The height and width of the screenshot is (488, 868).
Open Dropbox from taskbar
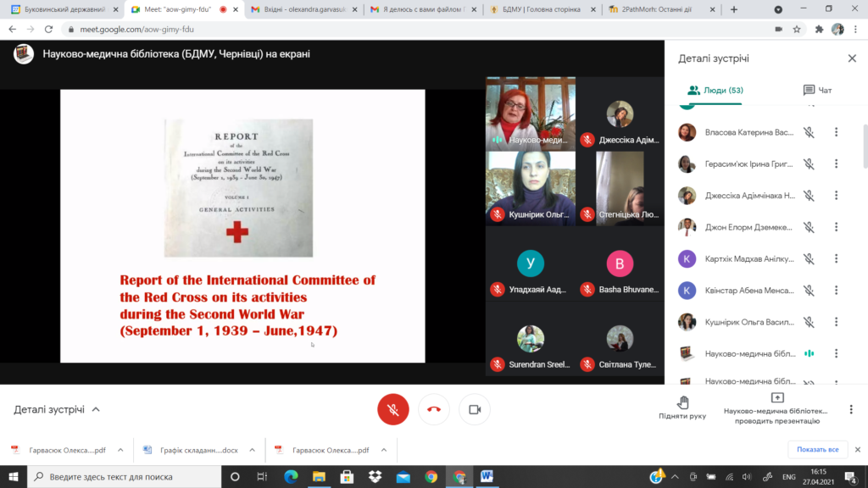click(375, 476)
